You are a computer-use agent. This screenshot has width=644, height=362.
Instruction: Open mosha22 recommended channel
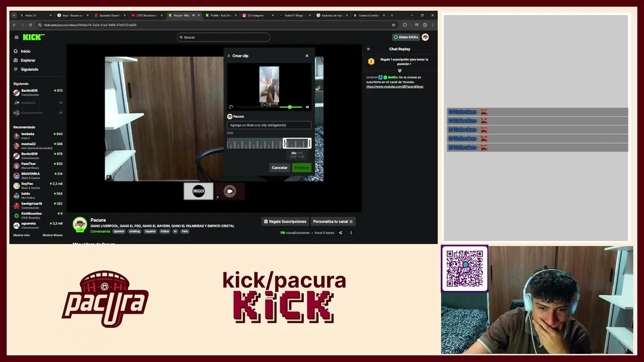[38, 146]
